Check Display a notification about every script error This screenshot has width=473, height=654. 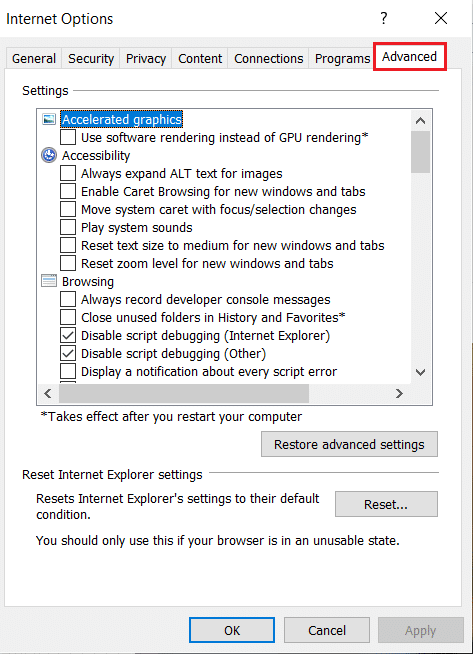coord(68,371)
